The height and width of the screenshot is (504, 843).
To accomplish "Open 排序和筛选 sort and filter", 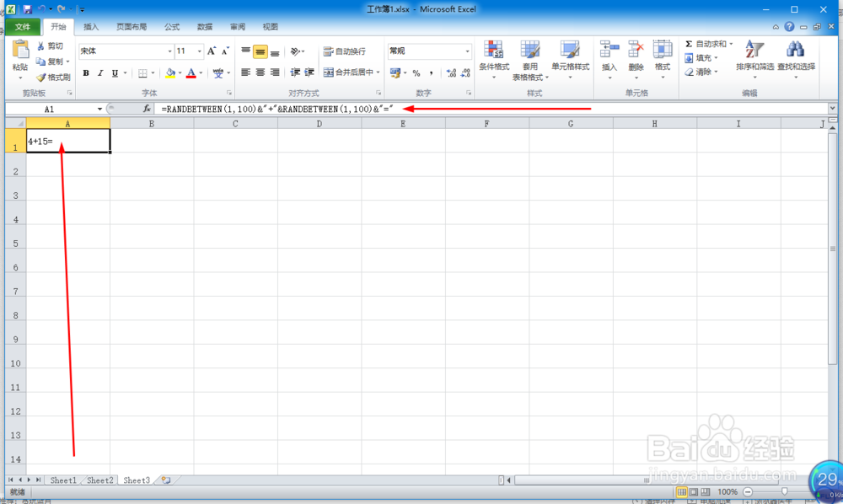I will click(x=754, y=59).
